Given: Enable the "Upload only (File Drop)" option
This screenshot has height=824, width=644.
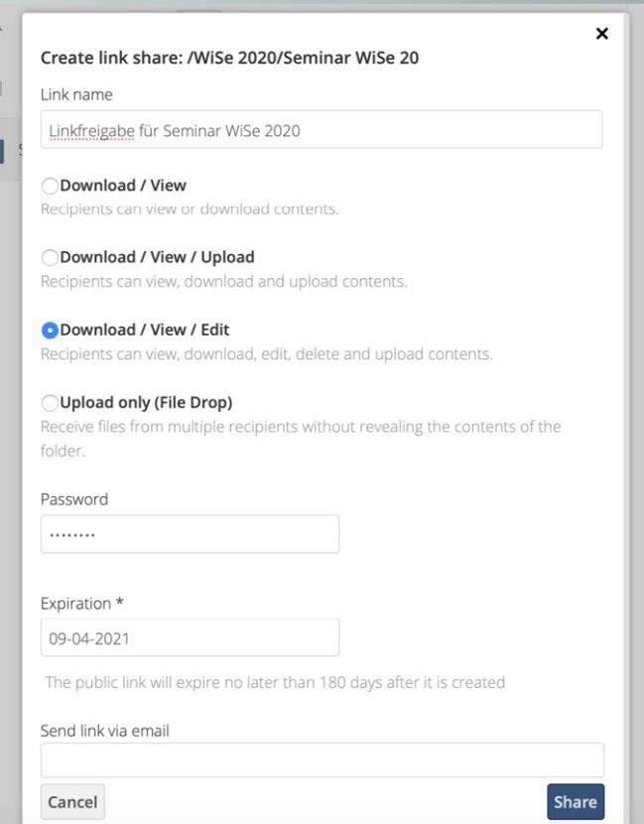Looking at the screenshot, I should pos(50,403).
